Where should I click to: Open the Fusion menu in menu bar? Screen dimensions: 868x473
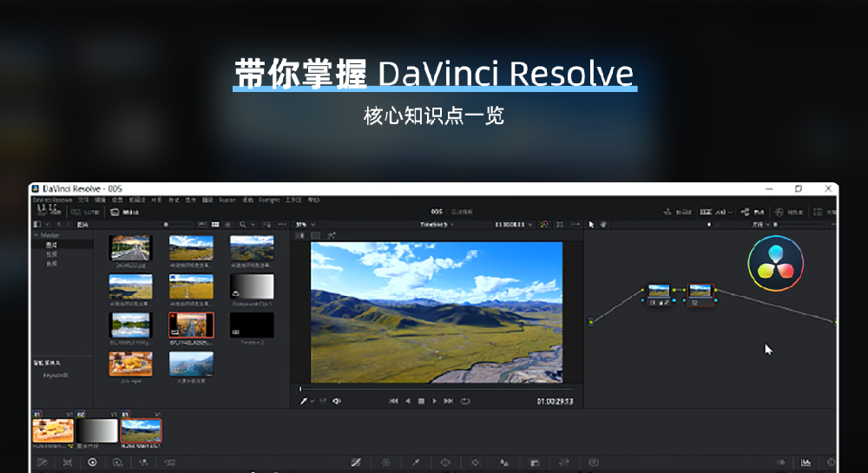tap(227, 200)
